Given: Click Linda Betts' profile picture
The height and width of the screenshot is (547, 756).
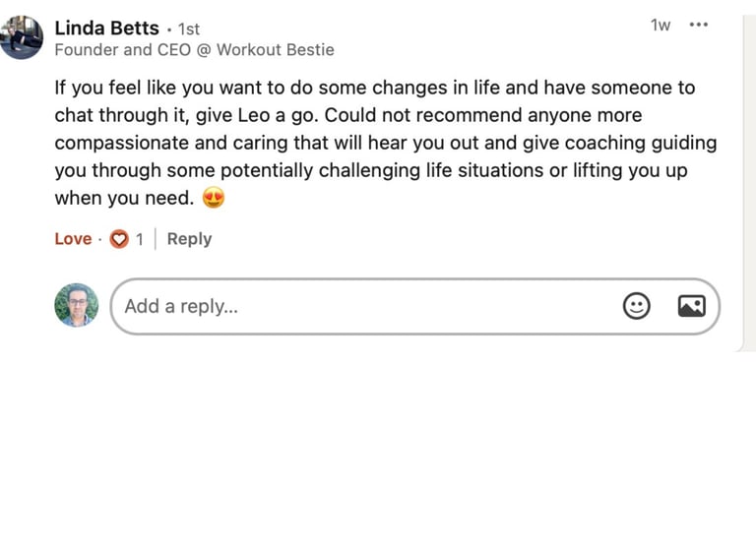Looking at the screenshot, I should [21, 37].
